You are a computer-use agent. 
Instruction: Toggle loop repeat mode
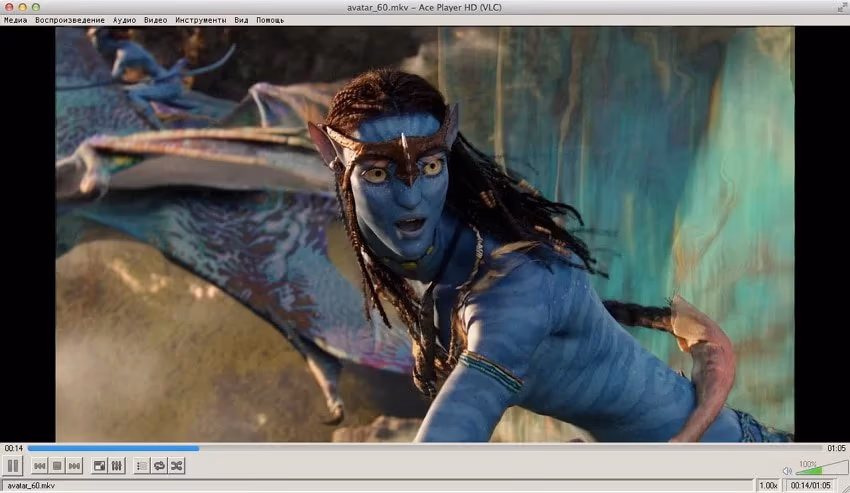[x=159, y=466]
